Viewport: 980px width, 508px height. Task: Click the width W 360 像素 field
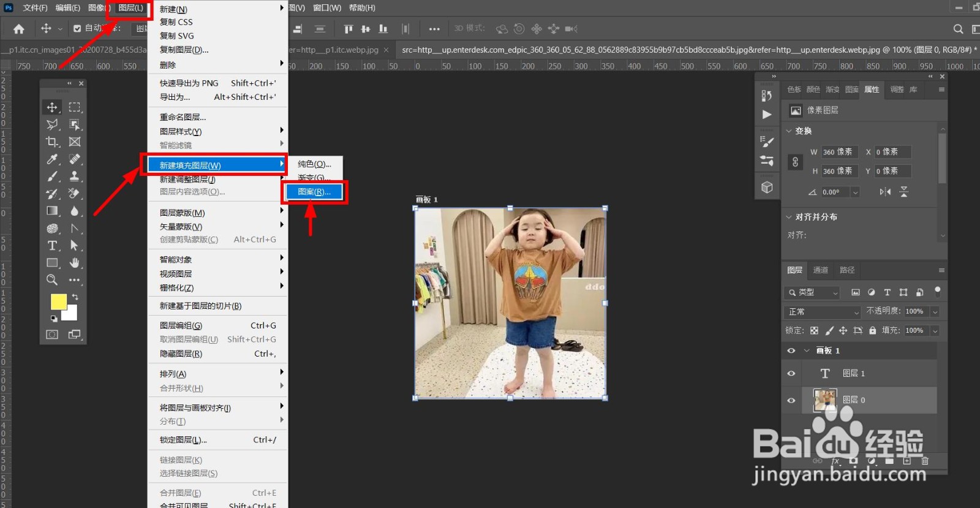click(x=840, y=152)
